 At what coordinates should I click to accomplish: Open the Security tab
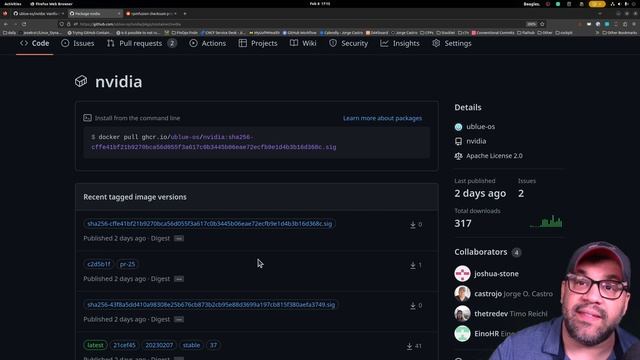point(349,43)
